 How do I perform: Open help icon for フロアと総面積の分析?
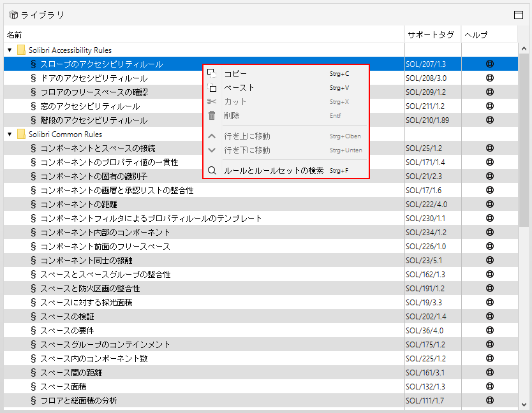point(490,400)
